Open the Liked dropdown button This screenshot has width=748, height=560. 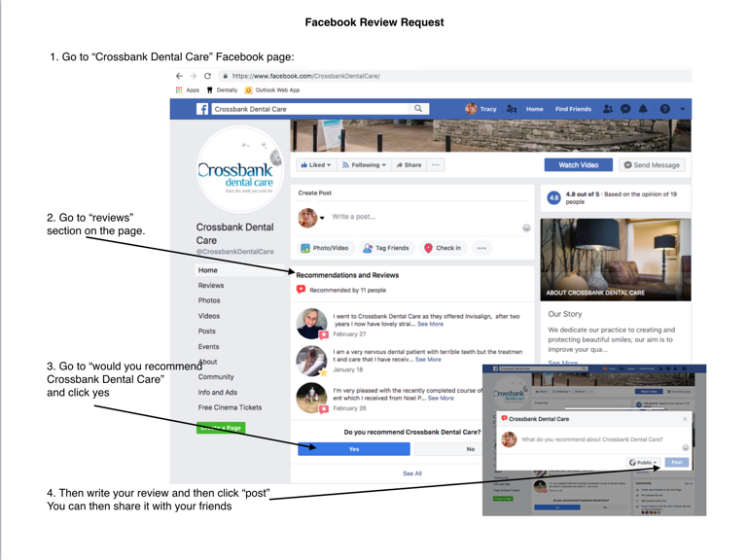316,165
